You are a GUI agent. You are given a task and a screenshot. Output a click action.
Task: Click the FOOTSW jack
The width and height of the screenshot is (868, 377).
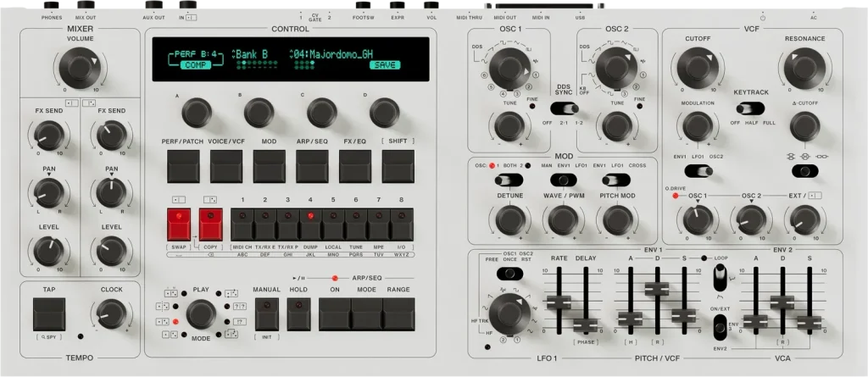point(363,5)
